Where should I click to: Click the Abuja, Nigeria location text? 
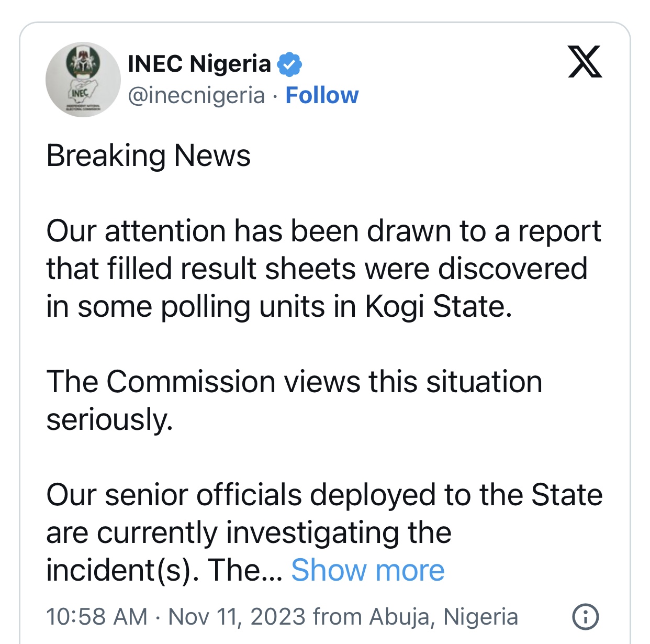(x=444, y=617)
